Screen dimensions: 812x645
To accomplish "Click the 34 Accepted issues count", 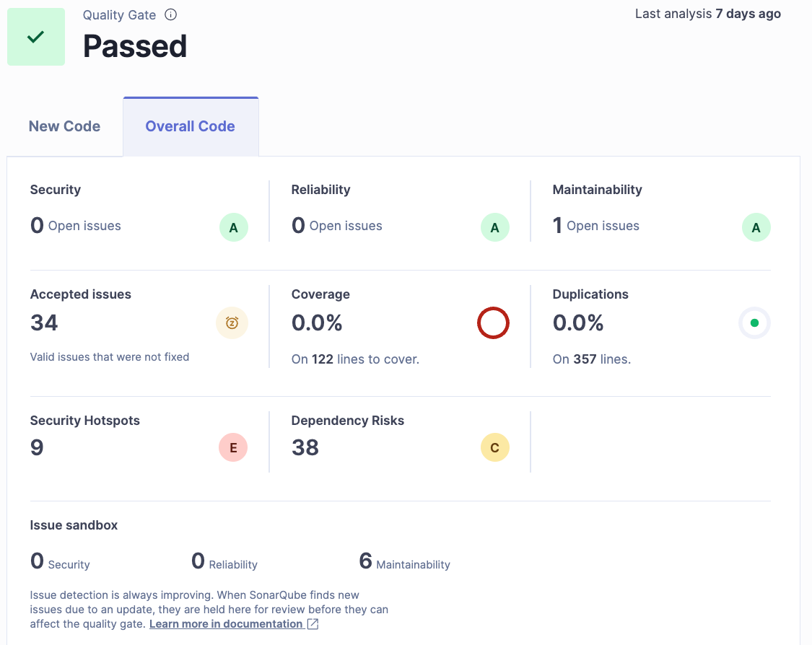I will [44, 322].
